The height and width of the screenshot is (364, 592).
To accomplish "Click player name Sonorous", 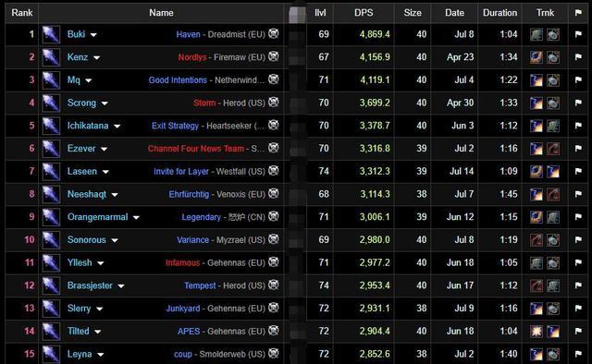I will (86, 240).
